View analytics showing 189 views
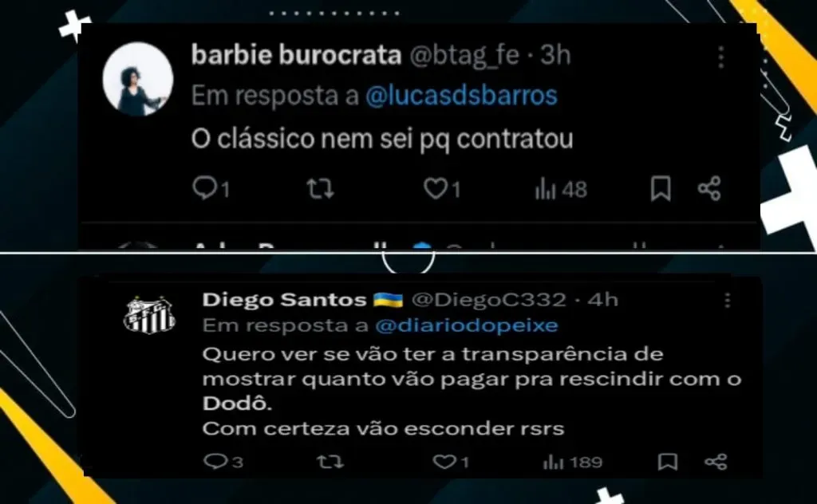 click(573, 463)
